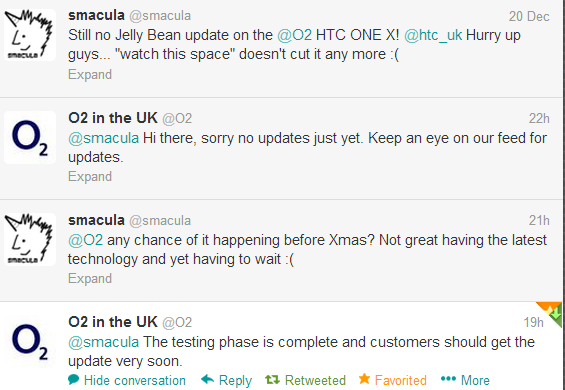Open O2 logo avatar on 19h tweet
Viewport: 565px width, 390px height.
point(30,341)
